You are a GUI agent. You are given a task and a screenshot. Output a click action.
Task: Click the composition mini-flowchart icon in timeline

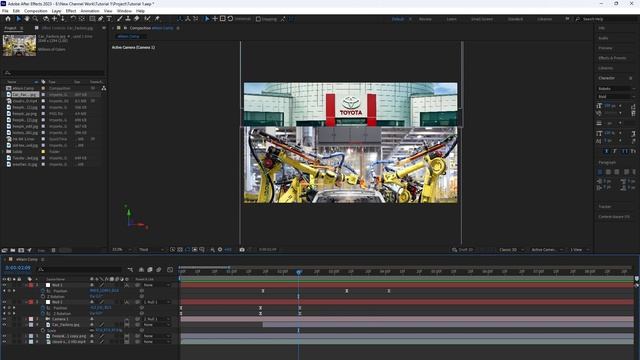pyautogui.click(x=130, y=269)
